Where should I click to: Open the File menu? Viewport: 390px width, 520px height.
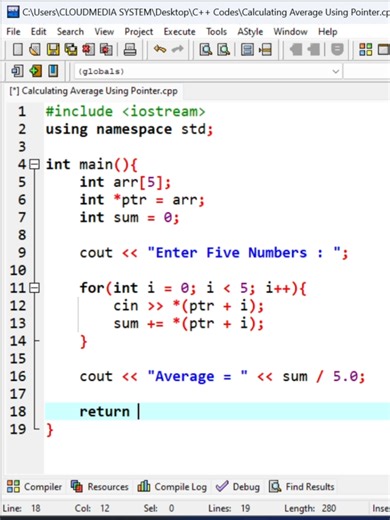point(13,32)
